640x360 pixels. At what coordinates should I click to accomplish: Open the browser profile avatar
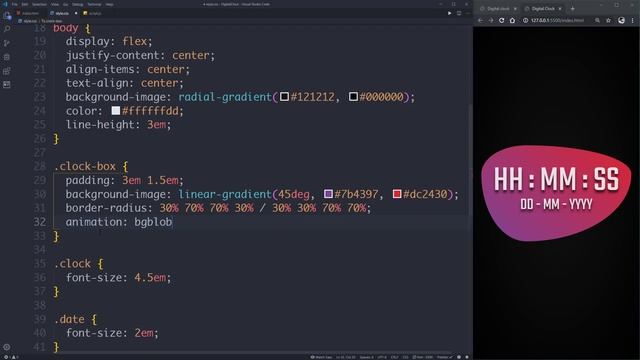[x=621, y=20]
